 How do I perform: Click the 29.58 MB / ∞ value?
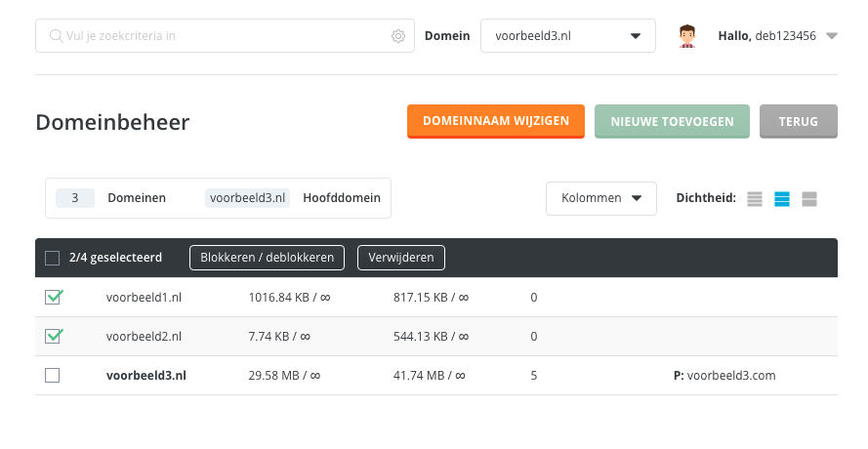(x=284, y=376)
